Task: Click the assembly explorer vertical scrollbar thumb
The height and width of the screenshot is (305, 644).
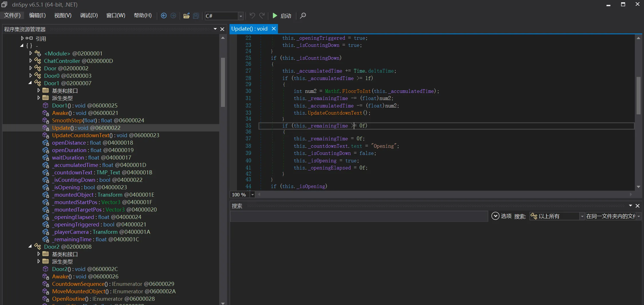Action: [223, 82]
